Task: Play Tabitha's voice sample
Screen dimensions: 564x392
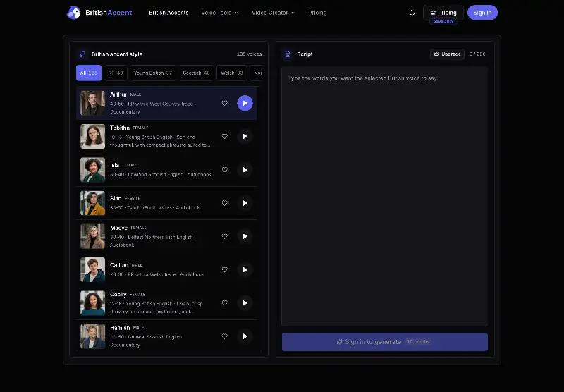Action: [245, 137]
